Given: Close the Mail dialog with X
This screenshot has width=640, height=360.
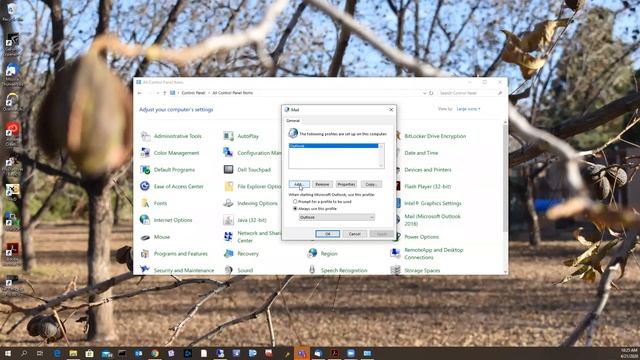Looking at the screenshot, I should (x=391, y=109).
